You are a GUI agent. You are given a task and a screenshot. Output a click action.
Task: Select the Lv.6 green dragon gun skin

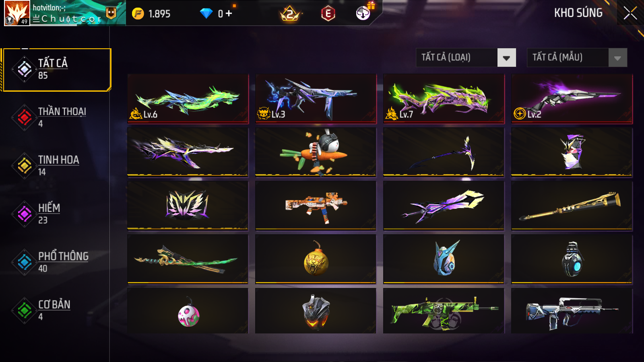coord(188,98)
